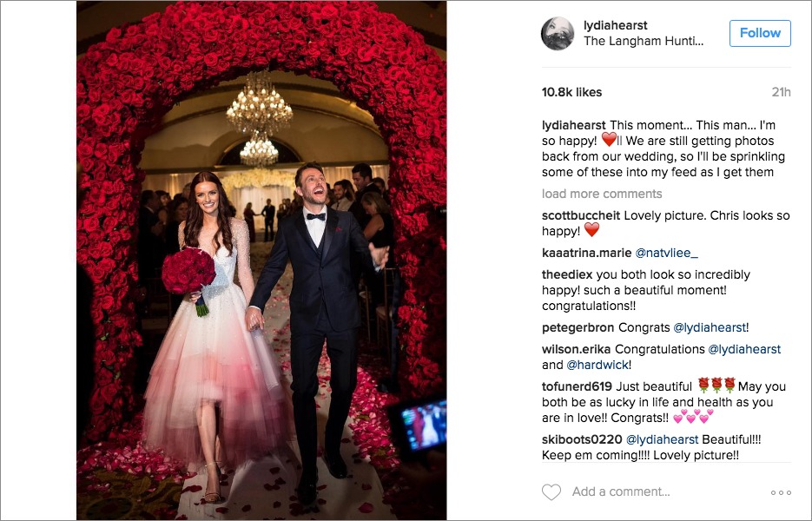
Task: Visit skiboots0220 commenter profile
Action: pyautogui.click(x=582, y=439)
